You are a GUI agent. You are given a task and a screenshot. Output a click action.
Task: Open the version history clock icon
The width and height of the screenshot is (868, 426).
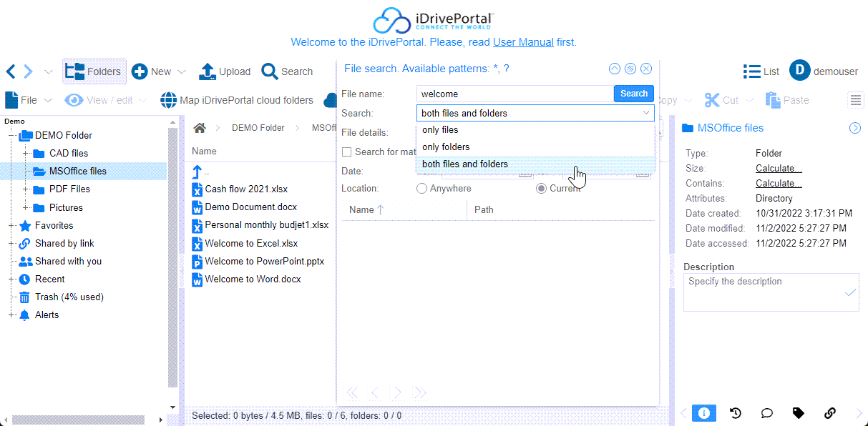coord(735,412)
